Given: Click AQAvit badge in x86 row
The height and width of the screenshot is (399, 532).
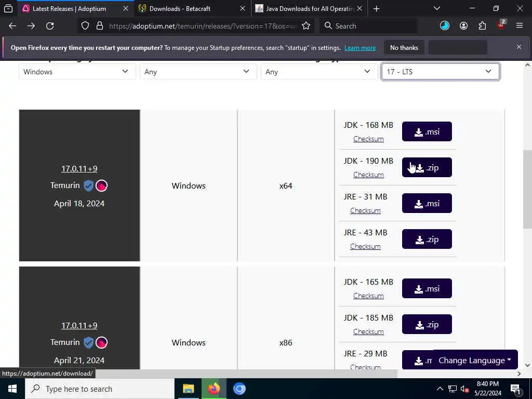Looking at the screenshot, I should pos(101,342).
